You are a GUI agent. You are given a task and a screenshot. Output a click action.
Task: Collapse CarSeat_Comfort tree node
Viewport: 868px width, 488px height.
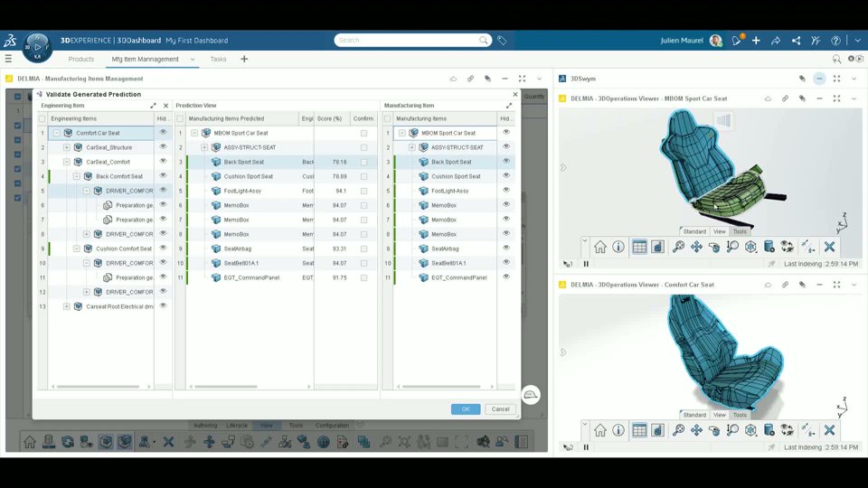pos(66,162)
